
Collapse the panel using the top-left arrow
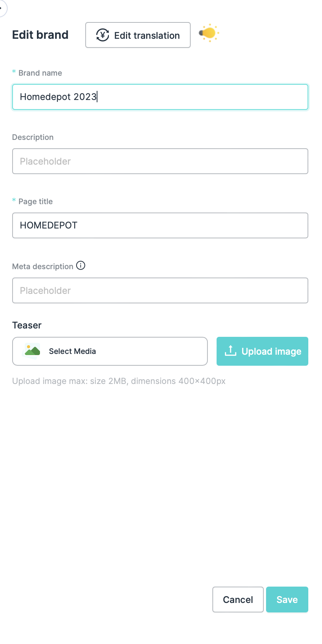2,8
